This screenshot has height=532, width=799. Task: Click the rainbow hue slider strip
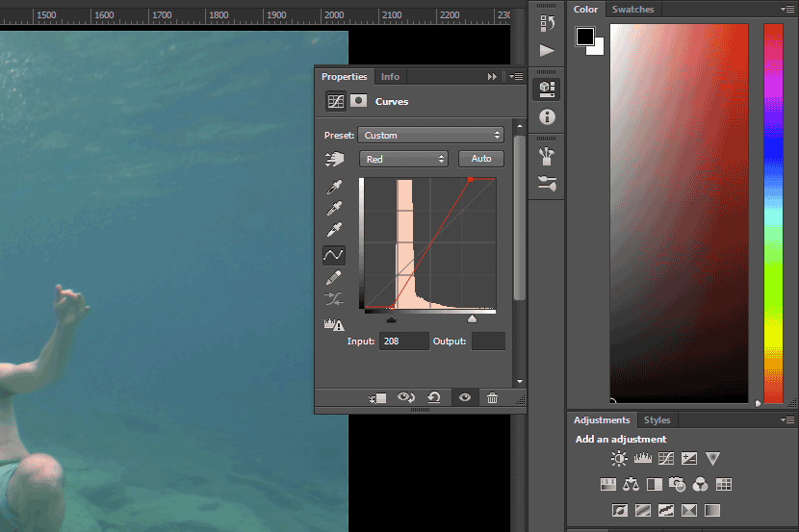coord(773,213)
